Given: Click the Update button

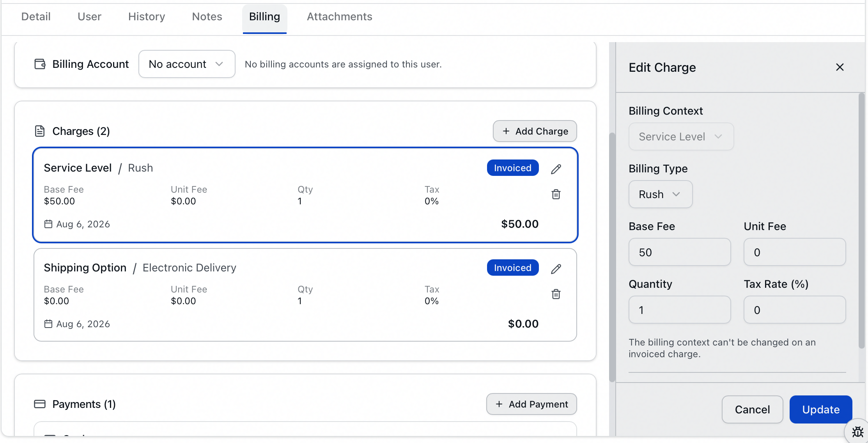Looking at the screenshot, I should (x=821, y=409).
